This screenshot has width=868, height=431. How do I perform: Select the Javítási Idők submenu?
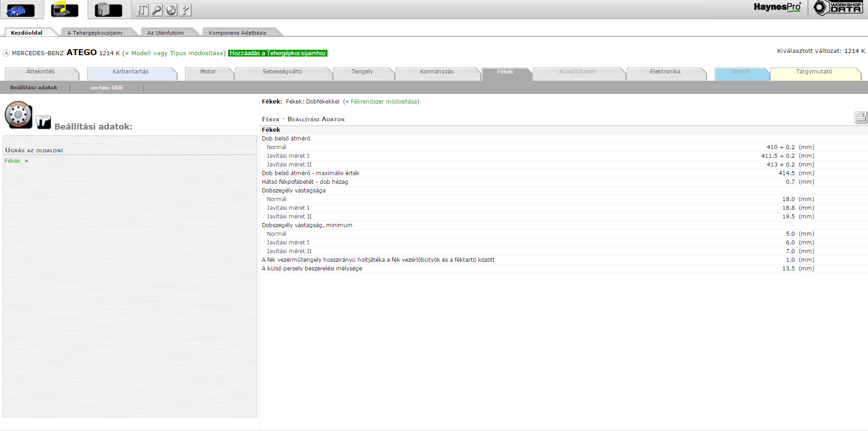pos(106,88)
